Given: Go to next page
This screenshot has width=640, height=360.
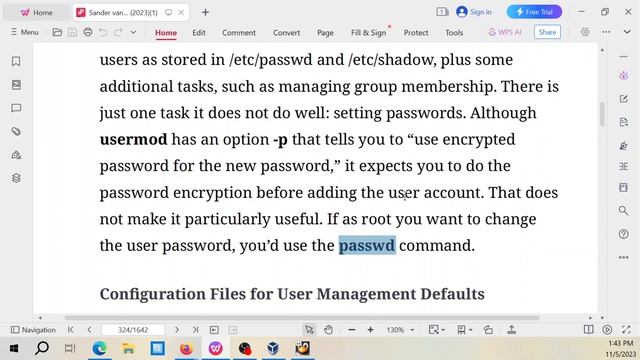Looking at the screenshot, I should coord(177,329).
